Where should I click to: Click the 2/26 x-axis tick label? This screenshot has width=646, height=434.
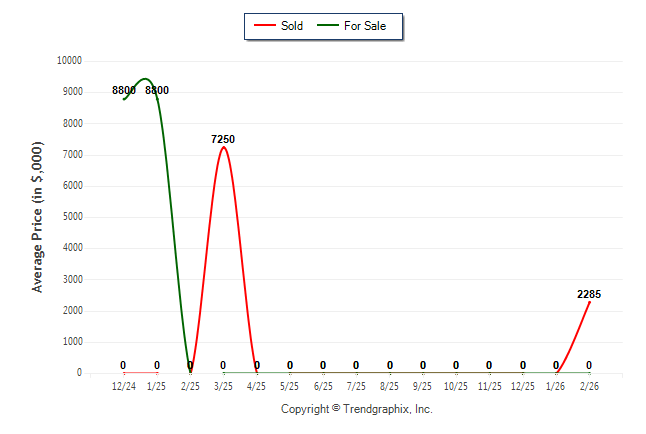click(589, 385)
